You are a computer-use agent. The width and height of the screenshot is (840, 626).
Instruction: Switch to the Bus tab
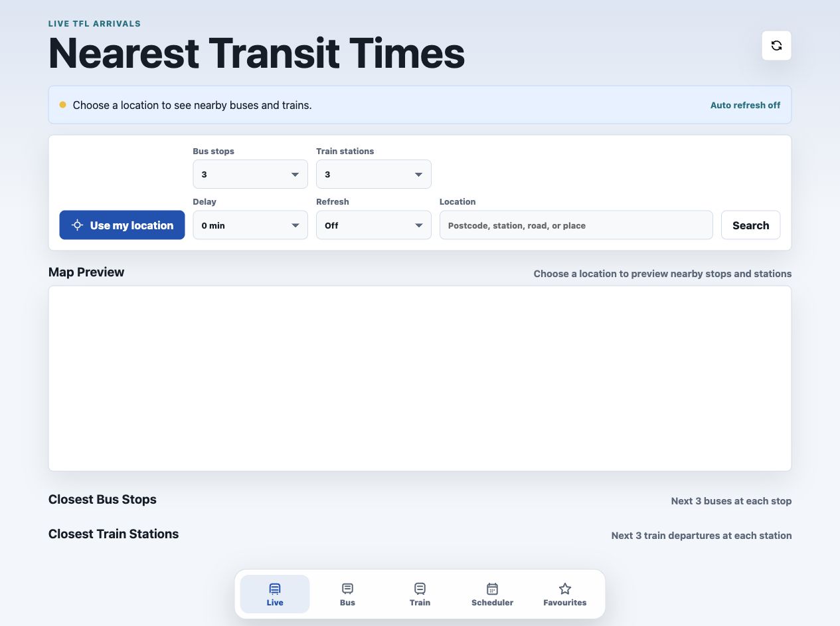coord(347,594)
